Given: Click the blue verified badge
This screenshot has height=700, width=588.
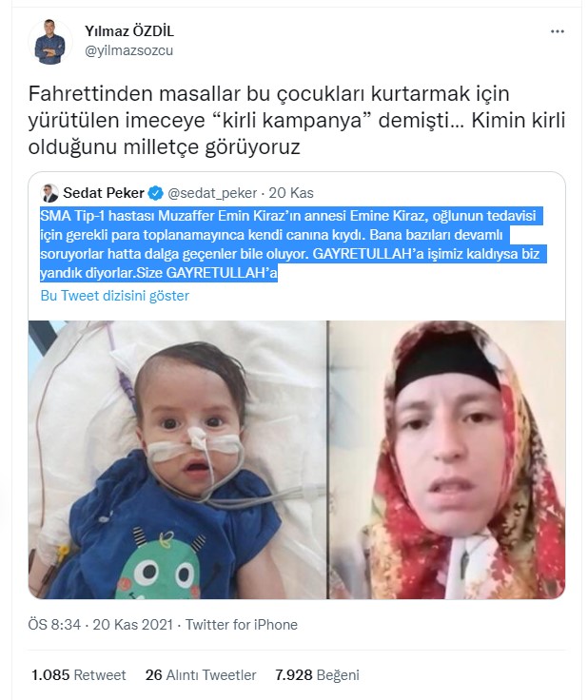Looking at the screenshot, I should pyautogui.click(x=155, y=193).
